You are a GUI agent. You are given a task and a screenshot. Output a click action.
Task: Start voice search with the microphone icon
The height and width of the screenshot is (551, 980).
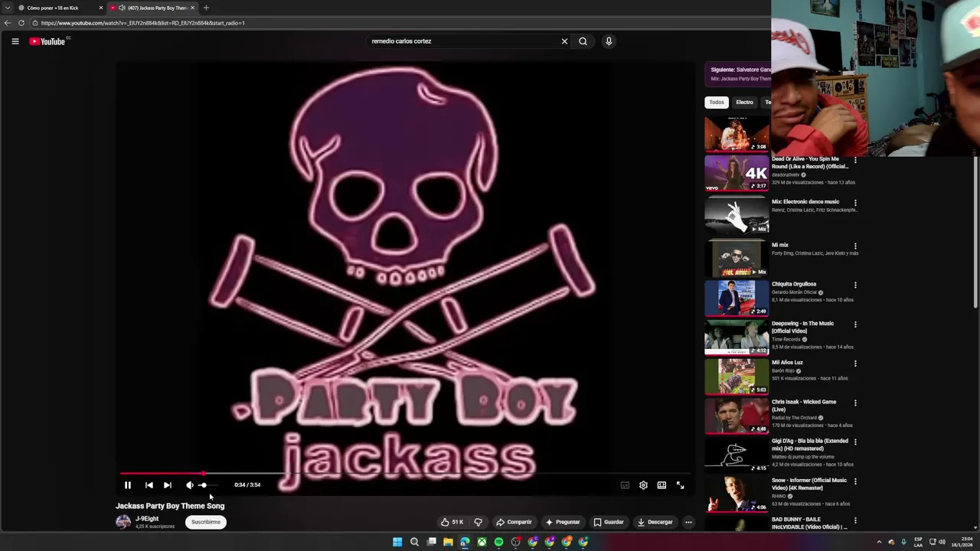(609, 41)
